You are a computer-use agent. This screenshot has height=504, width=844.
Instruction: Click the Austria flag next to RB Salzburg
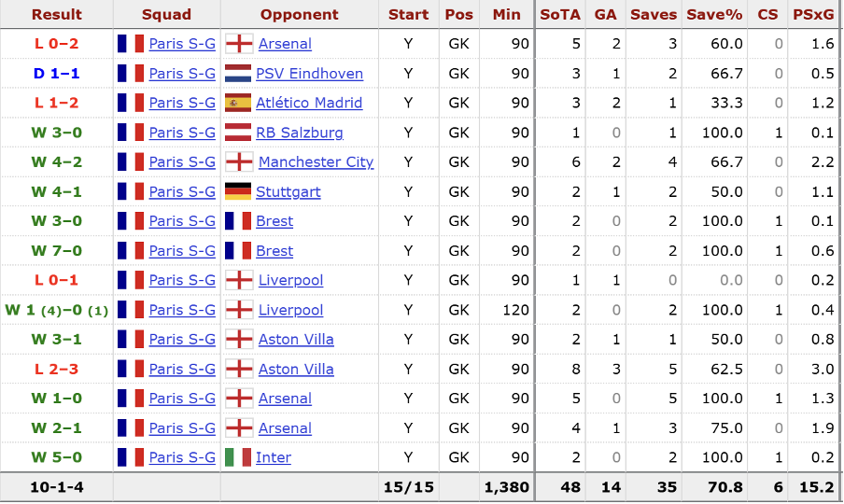[239, 133]
